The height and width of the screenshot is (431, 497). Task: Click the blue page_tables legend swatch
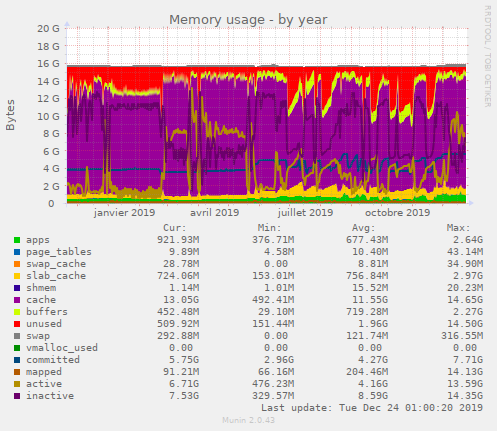point(17,252)
